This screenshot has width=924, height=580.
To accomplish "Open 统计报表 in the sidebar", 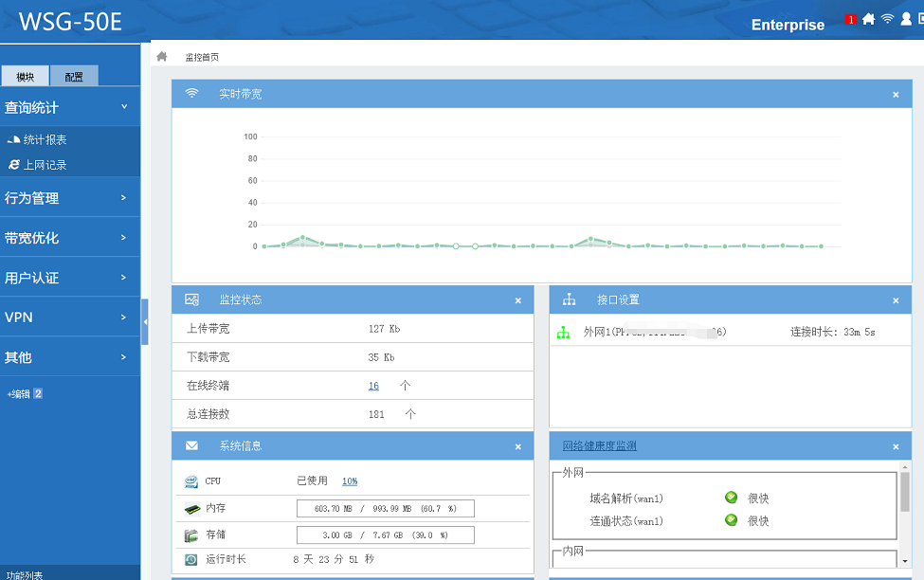I will (x=45, y=139).
